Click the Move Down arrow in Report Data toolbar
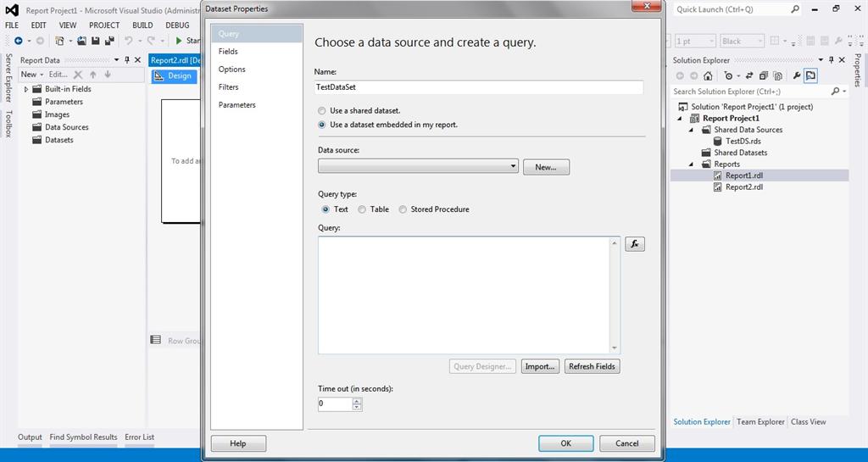This screenshot has height=462, width=868. tap(108, 74)
